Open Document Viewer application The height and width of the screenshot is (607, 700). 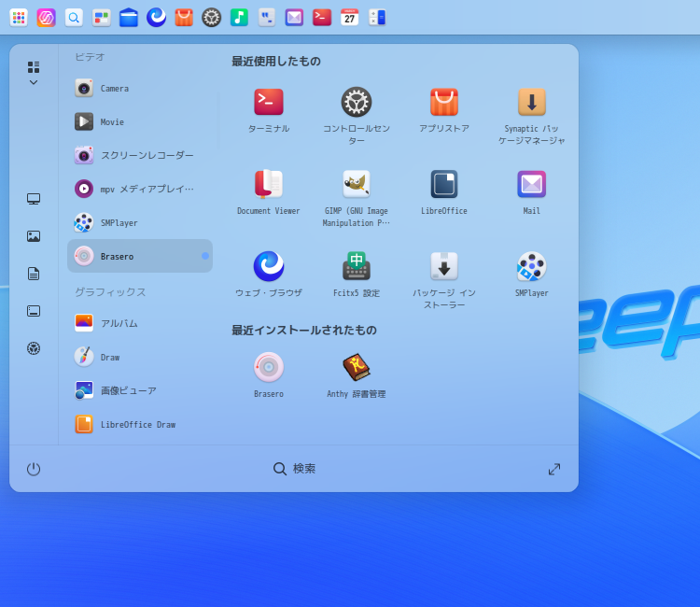(269, 185)
